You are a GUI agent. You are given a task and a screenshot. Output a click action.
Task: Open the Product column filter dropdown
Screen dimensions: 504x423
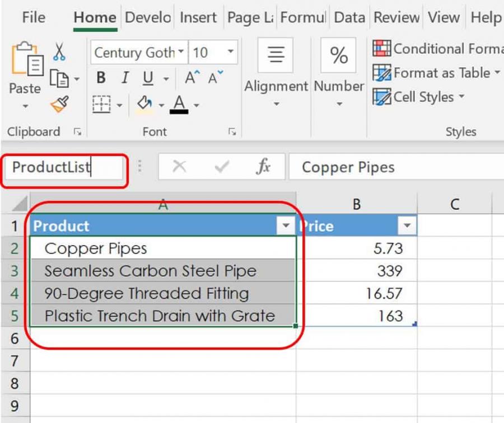[x=287, y=225]
